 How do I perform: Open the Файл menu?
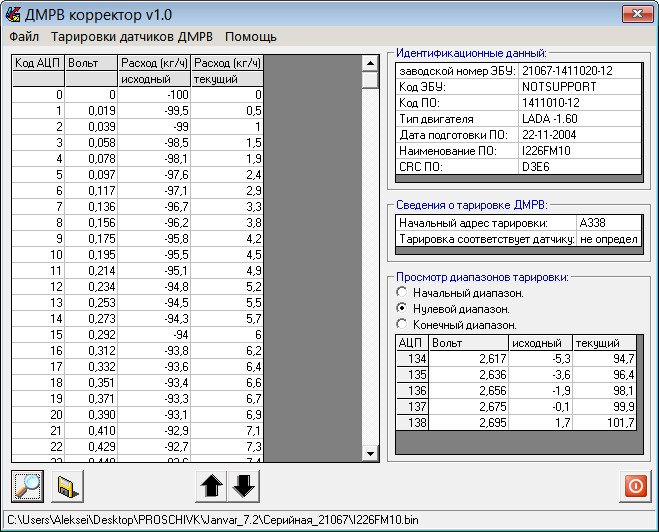point(24,36)
